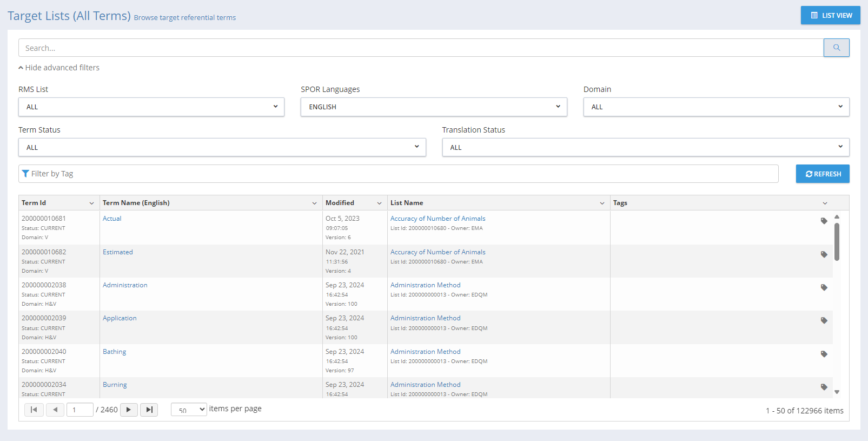Open the Modified column header menu
This screenshot has width=868, height=441.
[x=379, y=203]
